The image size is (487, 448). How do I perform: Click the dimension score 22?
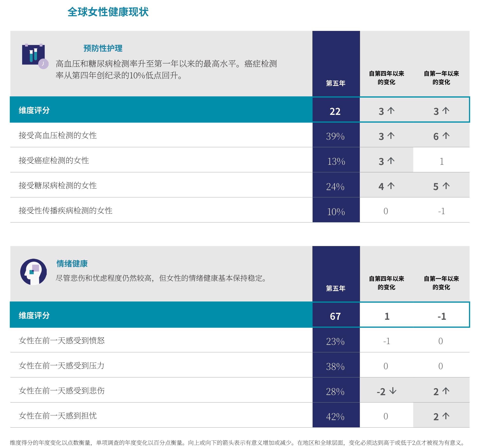pos(335,111)
